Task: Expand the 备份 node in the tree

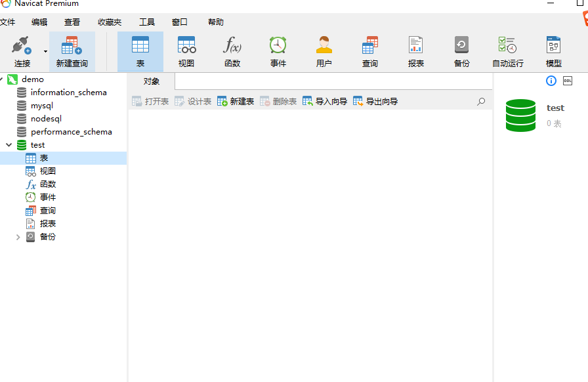Action: (x=18, y=237)
